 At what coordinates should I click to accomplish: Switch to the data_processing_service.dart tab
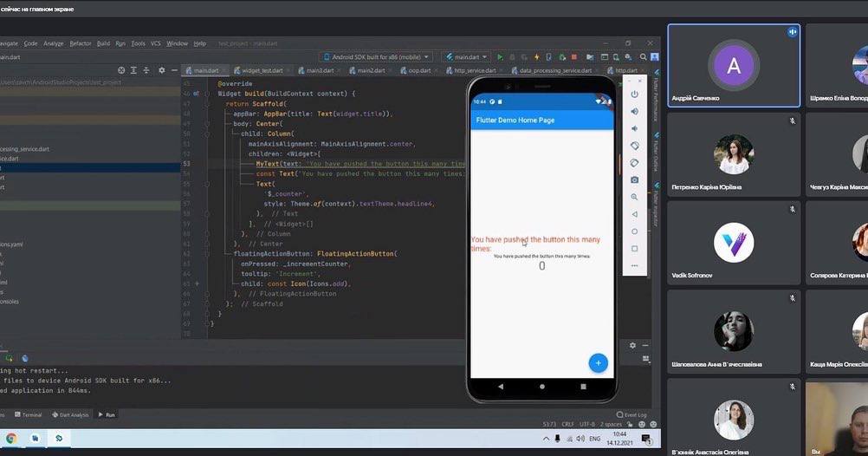(555, 70)
